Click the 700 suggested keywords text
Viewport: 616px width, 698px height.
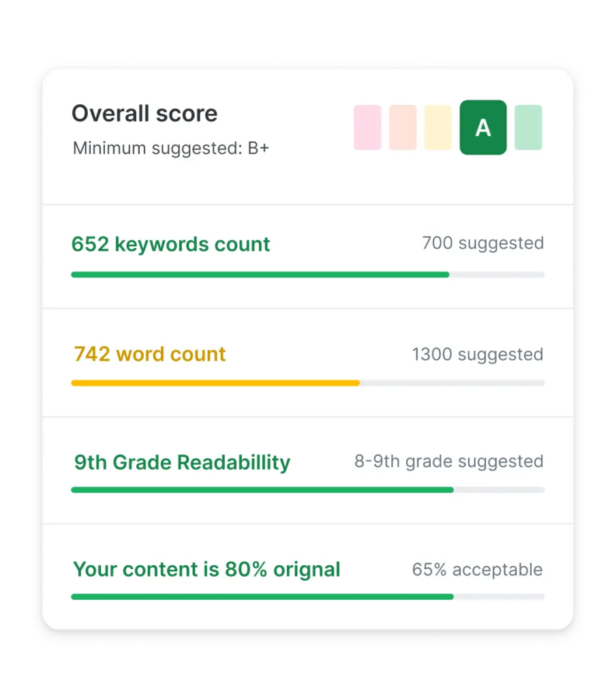point(482,243)
